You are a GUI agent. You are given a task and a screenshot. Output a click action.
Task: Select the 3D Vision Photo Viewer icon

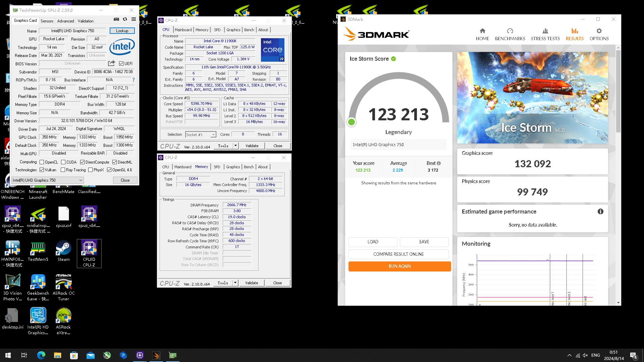tap(13, 287)
